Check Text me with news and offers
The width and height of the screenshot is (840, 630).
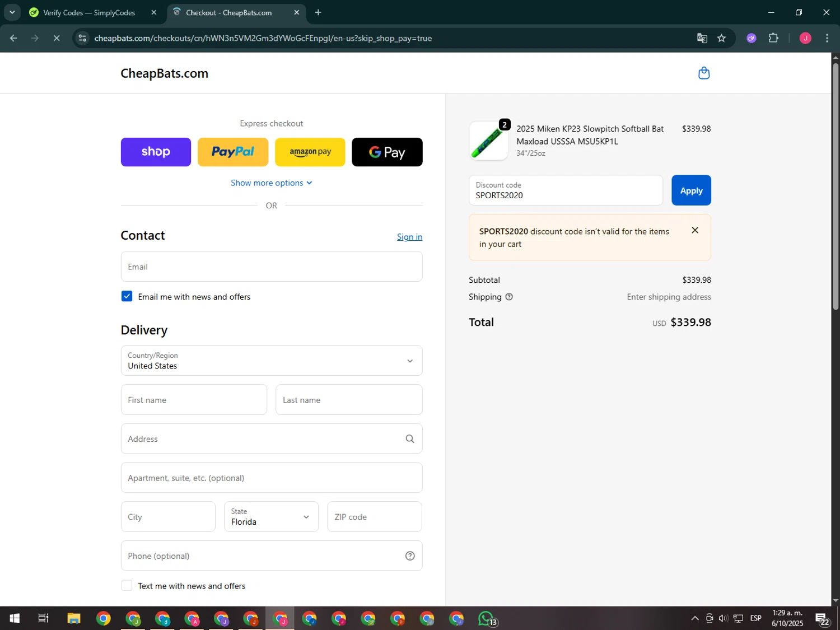[x=127, y=585]
